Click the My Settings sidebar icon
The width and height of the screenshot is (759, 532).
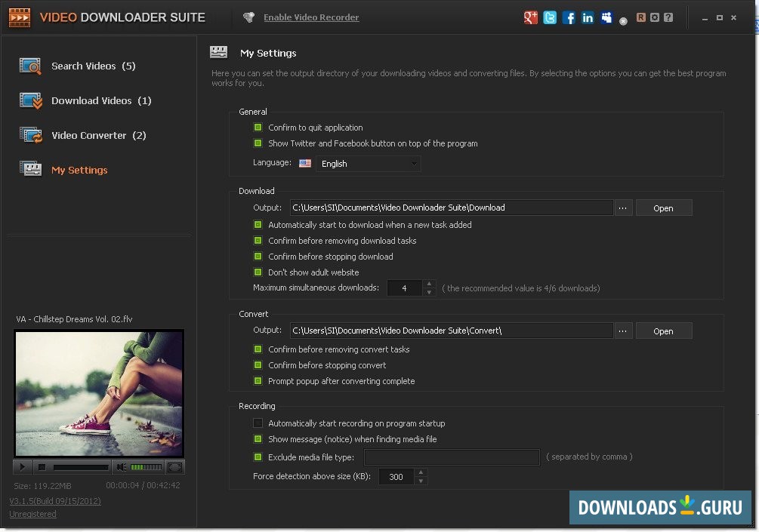30,169
